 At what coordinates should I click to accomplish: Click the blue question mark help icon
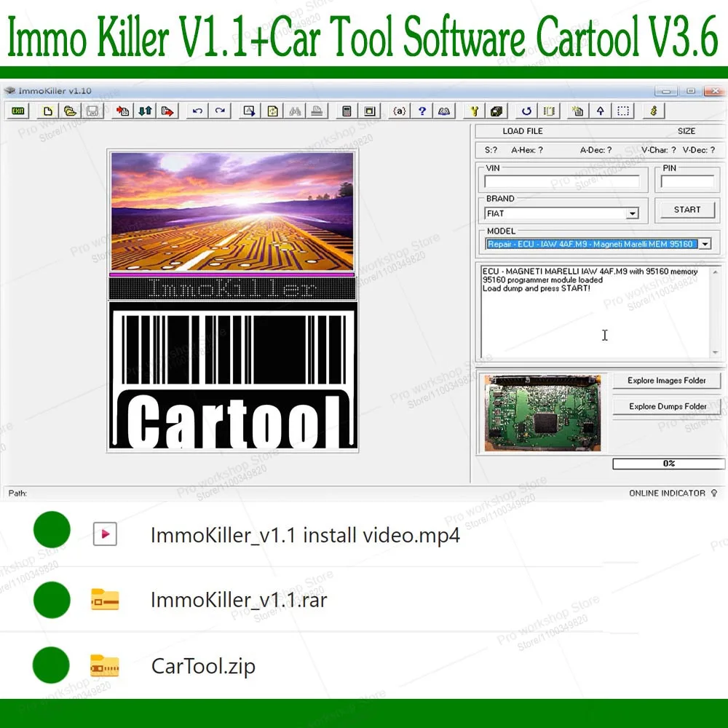pyautogui.click(x=422, y=111)
